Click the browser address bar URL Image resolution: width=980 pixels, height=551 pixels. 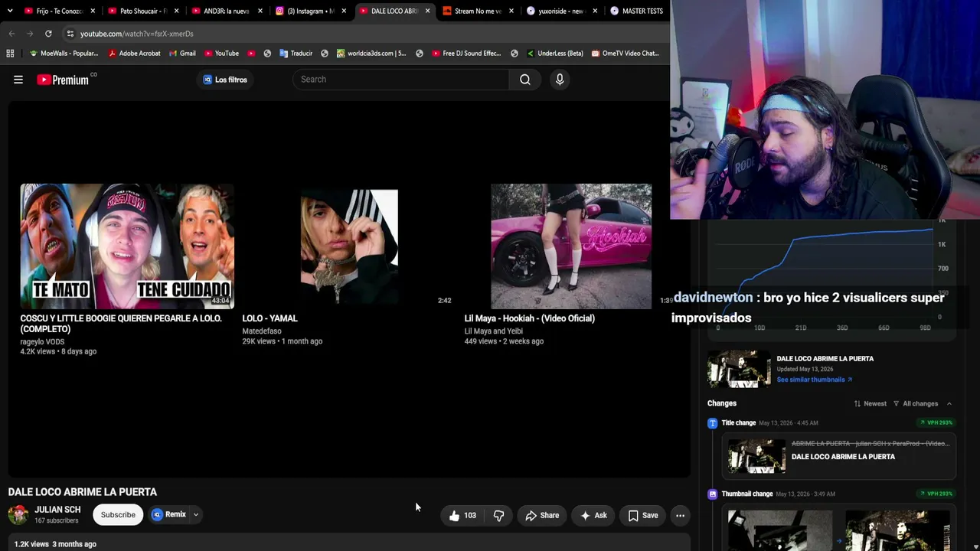point(137,34)
